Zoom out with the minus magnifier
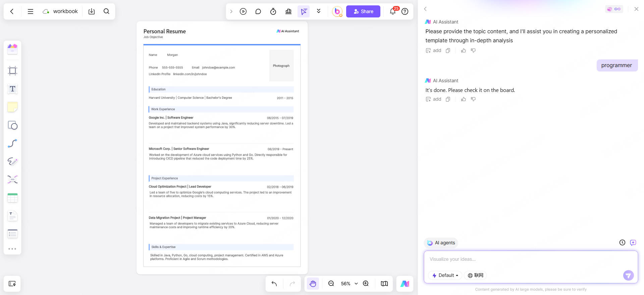 click(331, 284)
